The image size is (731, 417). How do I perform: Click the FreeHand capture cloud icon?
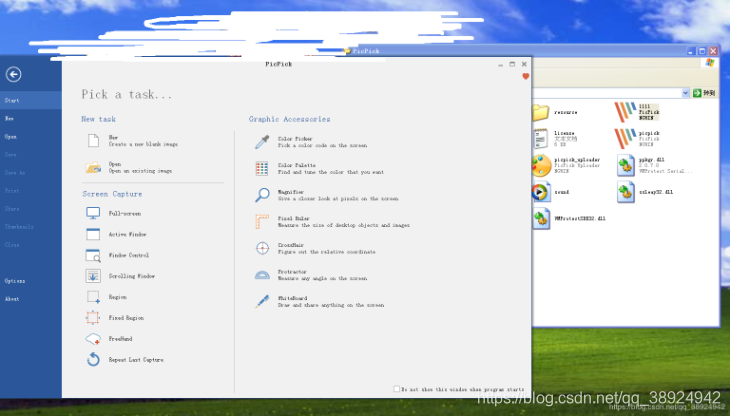93,339
